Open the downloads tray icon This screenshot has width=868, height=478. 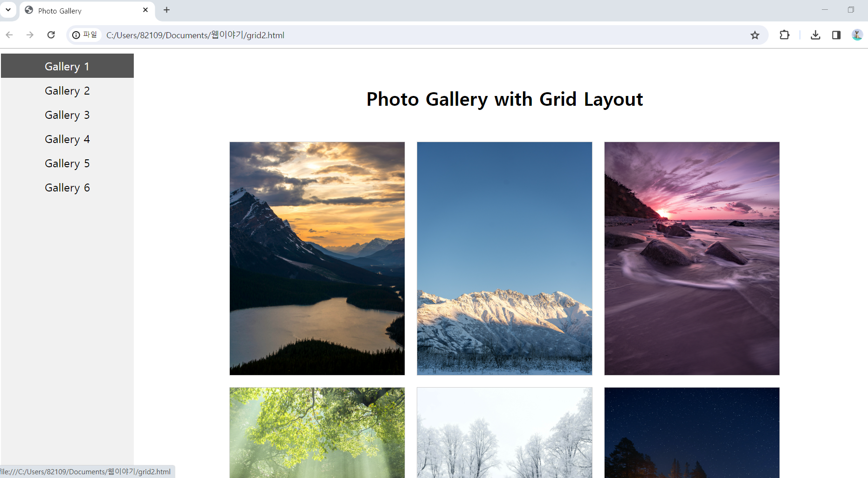coord(815,35)
